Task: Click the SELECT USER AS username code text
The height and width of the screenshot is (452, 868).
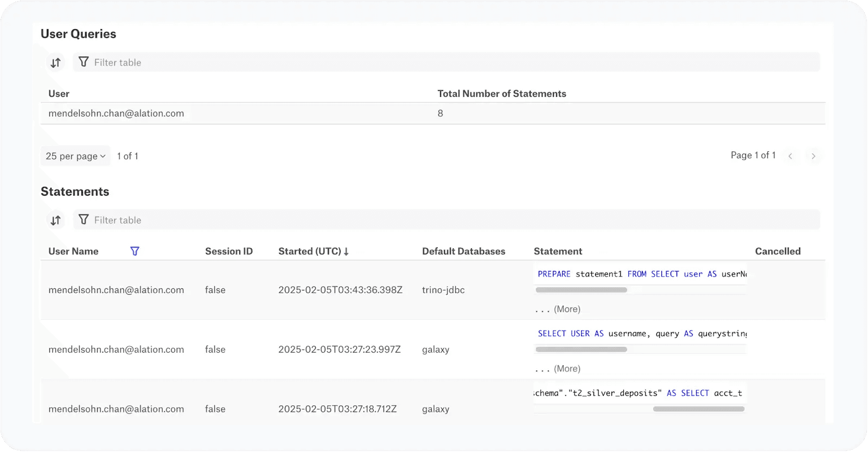Action: coord(642,334)
